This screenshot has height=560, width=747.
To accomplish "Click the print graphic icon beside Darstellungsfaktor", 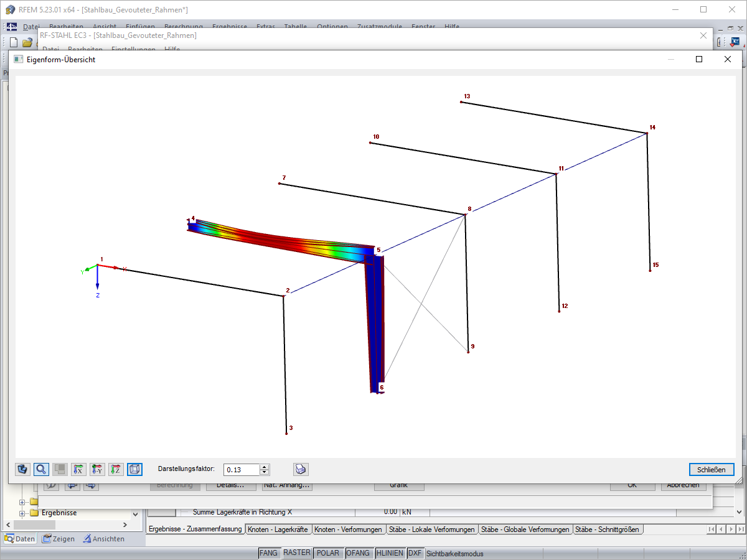I will (x=301, y=469).
